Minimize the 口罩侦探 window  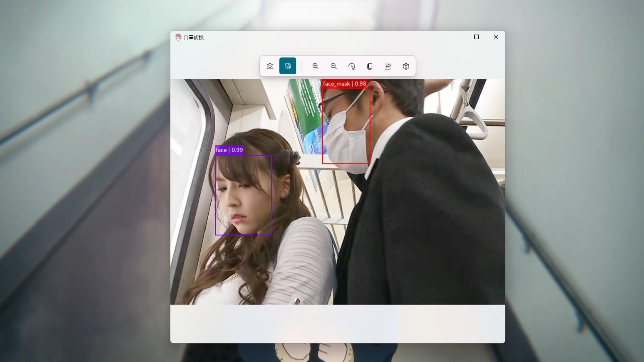tap(457, 37)
